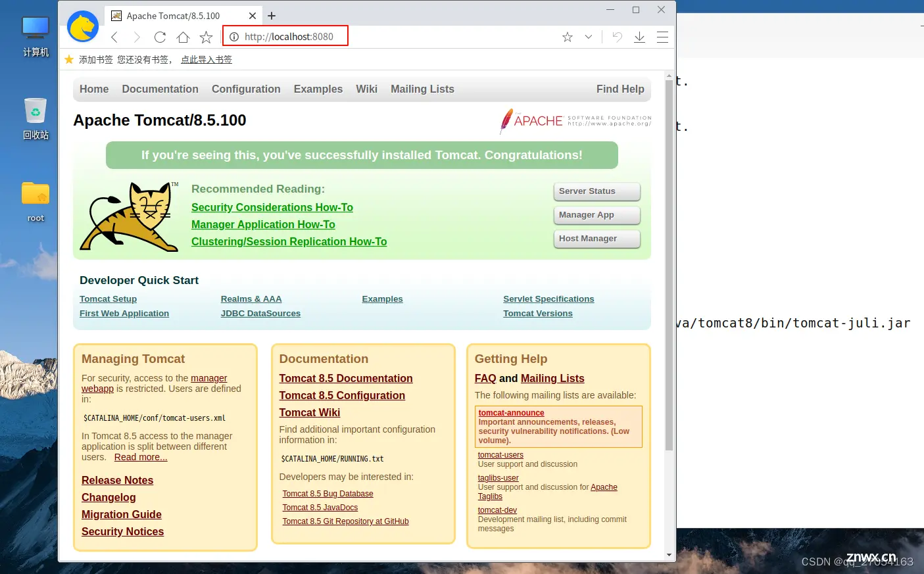Open the Configuration nav item
The width and height of the screenshot is (924, 574).
(x=246, y=89)
